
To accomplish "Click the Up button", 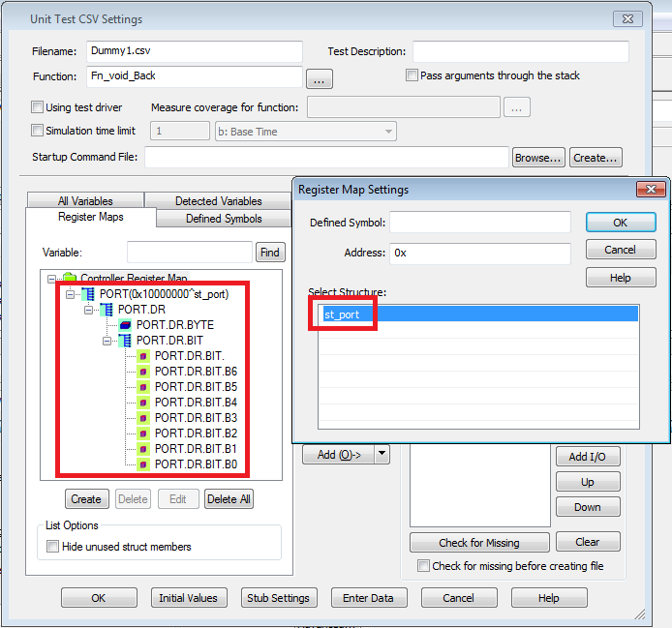I will coord(588,482).
